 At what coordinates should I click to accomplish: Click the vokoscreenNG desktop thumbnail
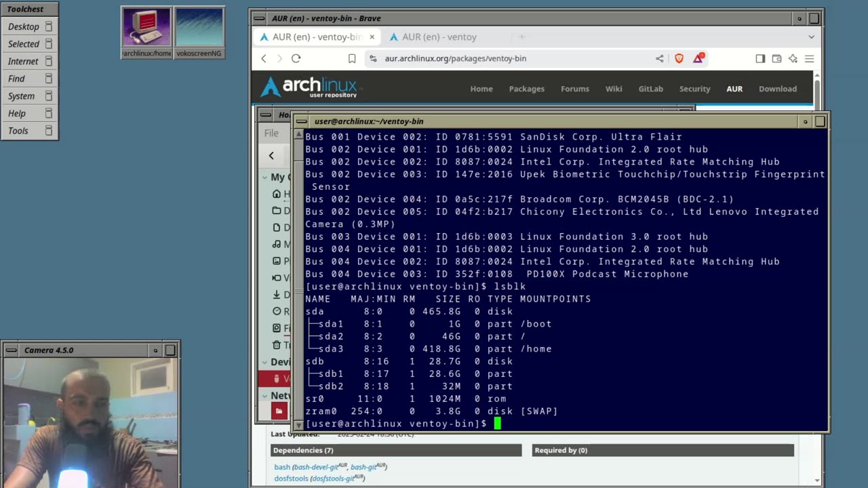(x=199, y=33)
